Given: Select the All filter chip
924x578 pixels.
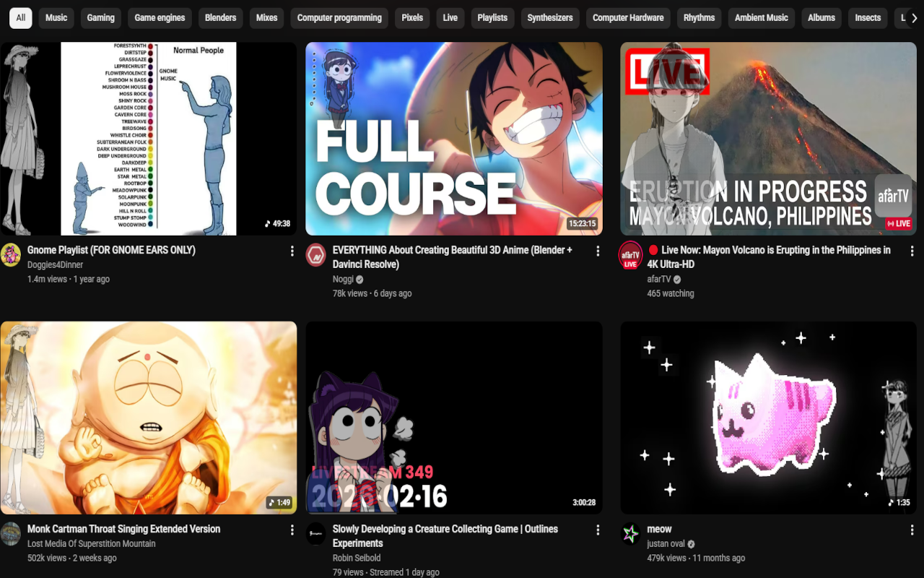Looking at the screenshot, I should click(x=21, y=18).
